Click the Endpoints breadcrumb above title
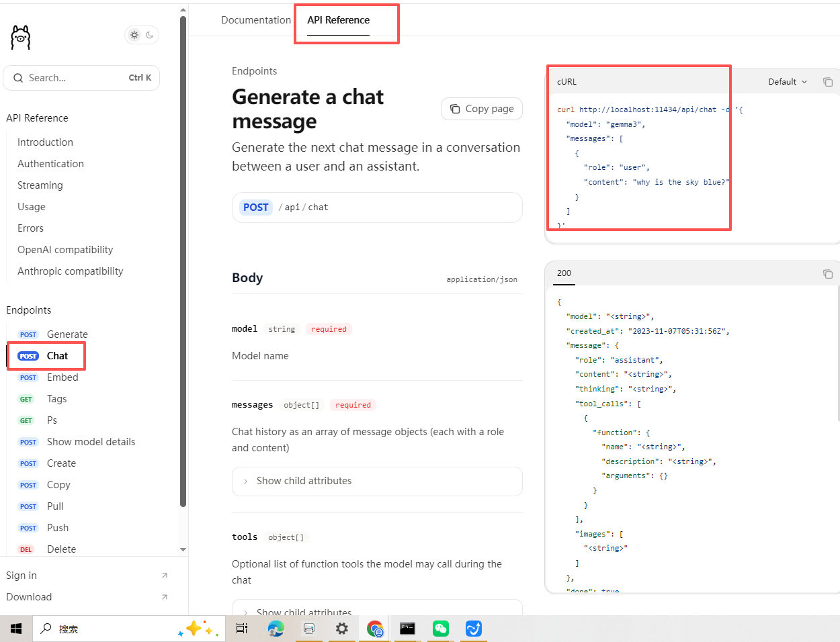Image resolution: width=840 pixels, height=642 pixels. [254, 71]
